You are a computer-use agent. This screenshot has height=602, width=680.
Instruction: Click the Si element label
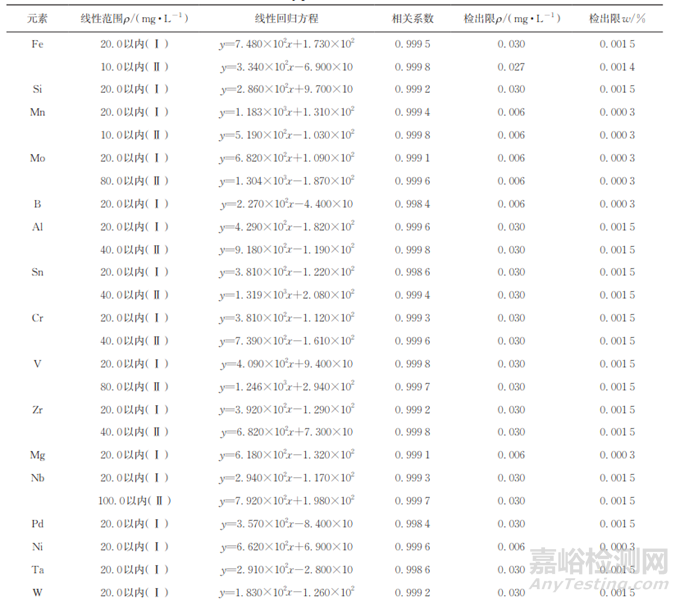click(x=37, y=89)
